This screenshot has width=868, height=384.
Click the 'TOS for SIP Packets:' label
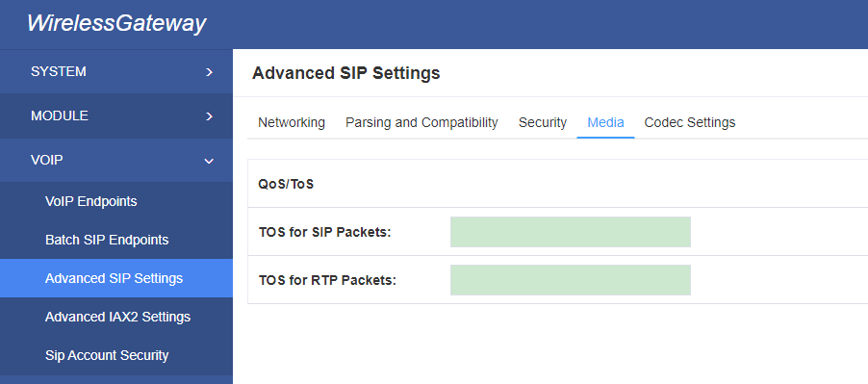[x=325, y=232]
